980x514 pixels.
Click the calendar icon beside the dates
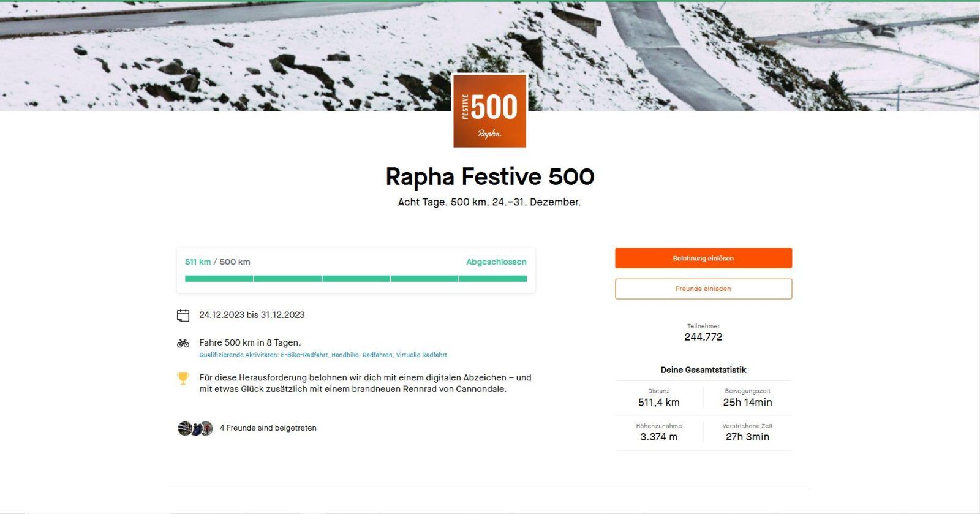click(x=183, y=316)
